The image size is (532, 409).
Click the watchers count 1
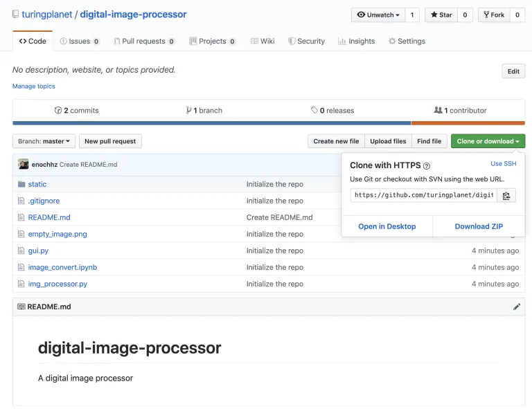pyautogui.click(x=412, y=15)
